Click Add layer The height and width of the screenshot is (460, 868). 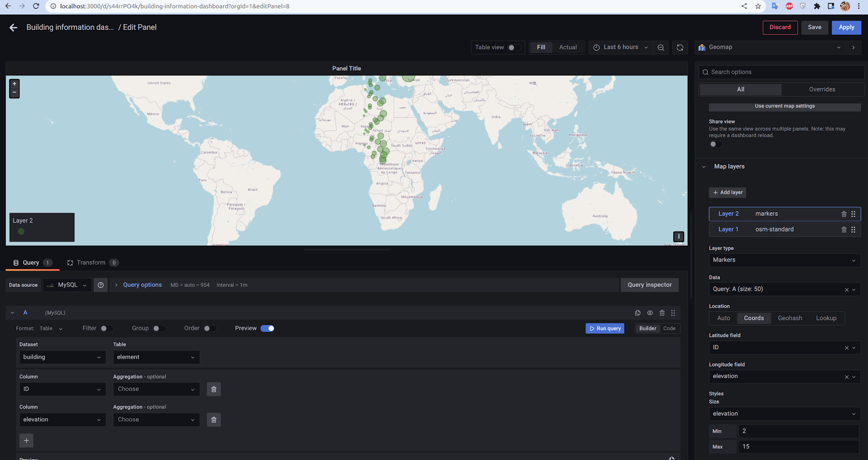tap(727, 193)
